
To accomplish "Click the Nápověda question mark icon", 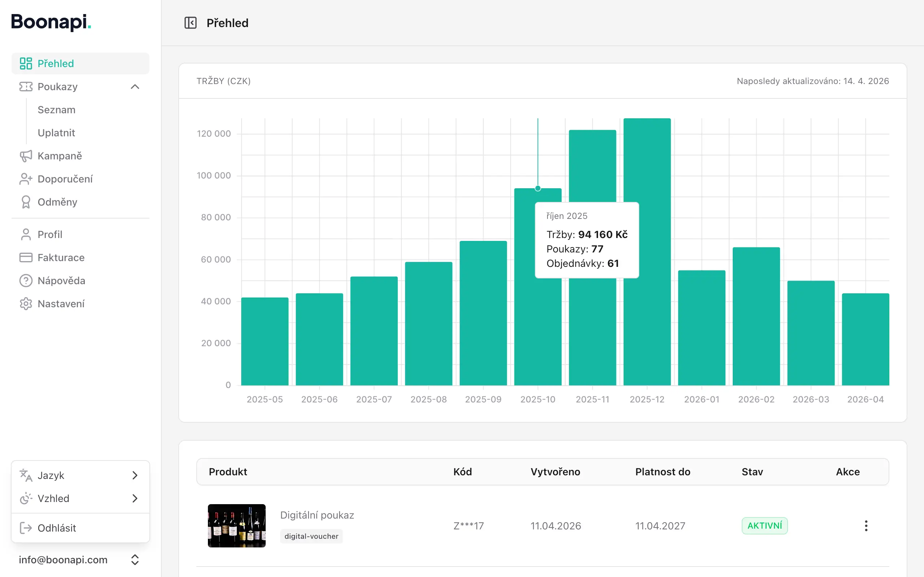I will coord(26,281).
